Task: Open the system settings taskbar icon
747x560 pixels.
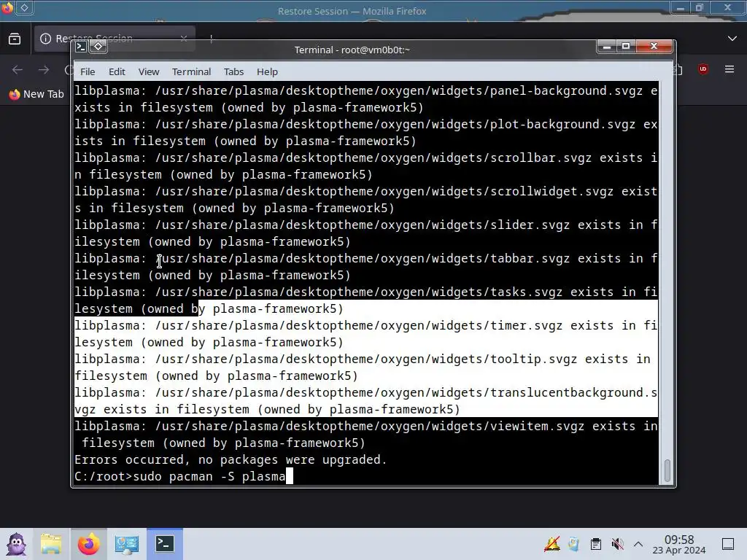Action: pos(126,544)
